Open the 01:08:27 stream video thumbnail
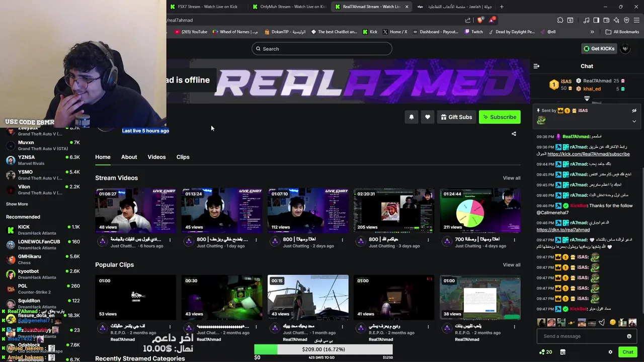Viewport: 644px width, 362px height. [x=136, y=211]
